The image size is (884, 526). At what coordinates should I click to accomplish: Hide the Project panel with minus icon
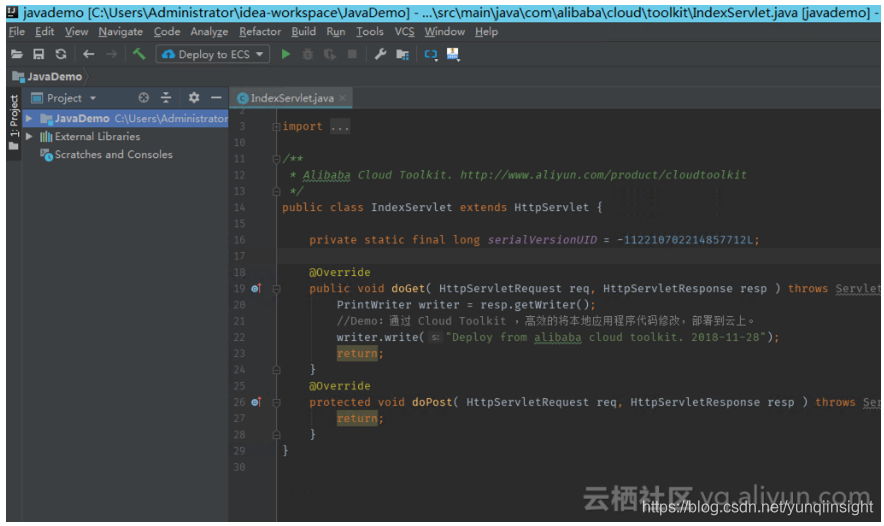(216, 98)
